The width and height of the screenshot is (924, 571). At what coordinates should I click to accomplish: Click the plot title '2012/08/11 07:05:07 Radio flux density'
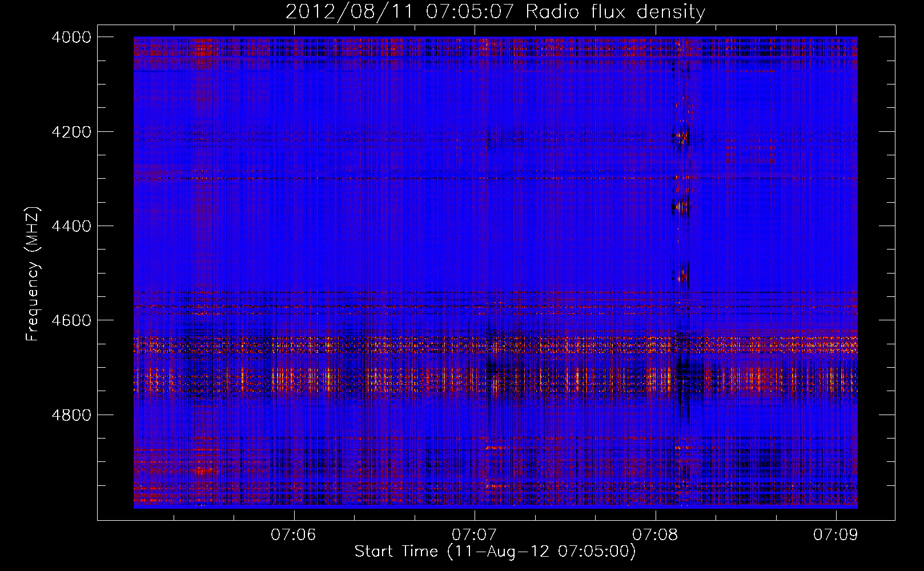point(495,12)
